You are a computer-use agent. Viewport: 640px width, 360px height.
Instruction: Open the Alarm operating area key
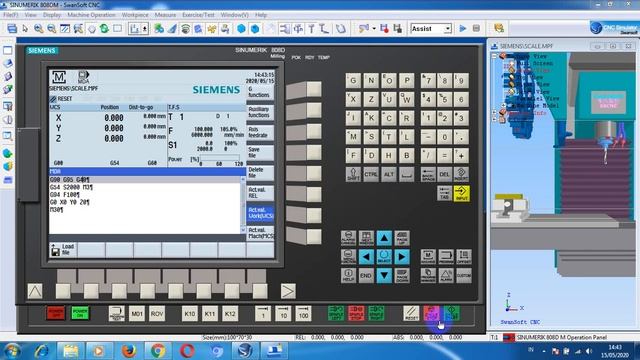click(x=446, y=276)
